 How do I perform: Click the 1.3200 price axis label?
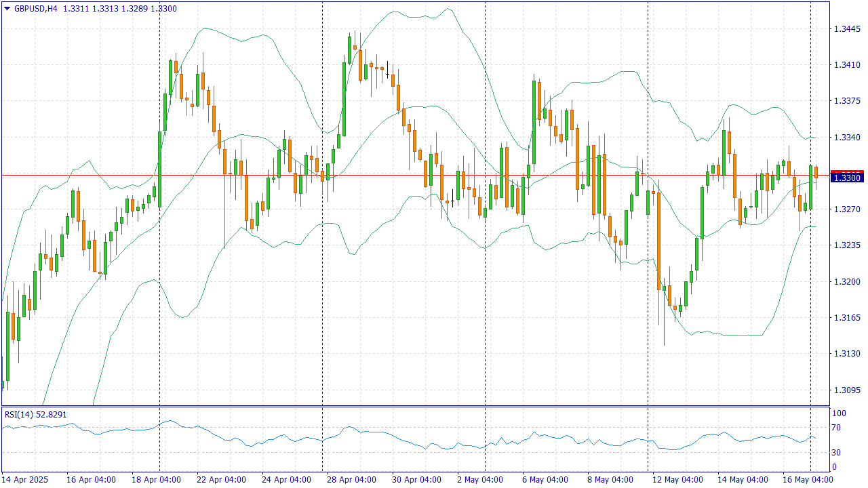tap(846, 282)
